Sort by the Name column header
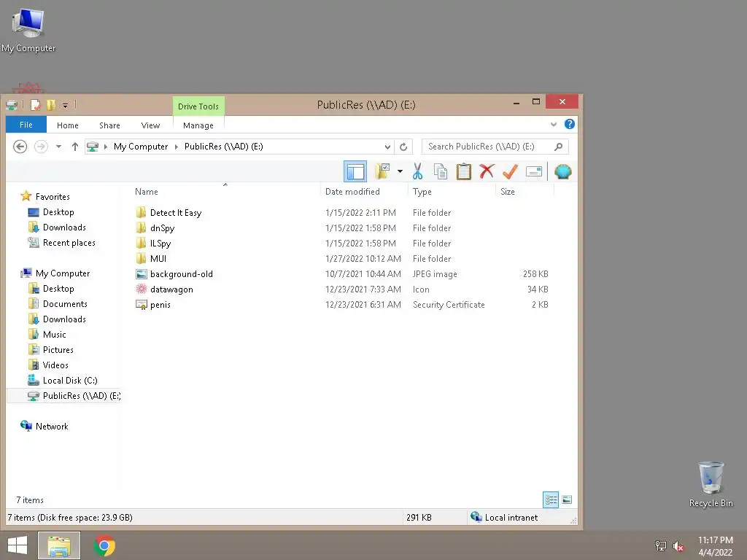This screenshot has width=747, height=560. pyautogui.click(x=225, y=192)
